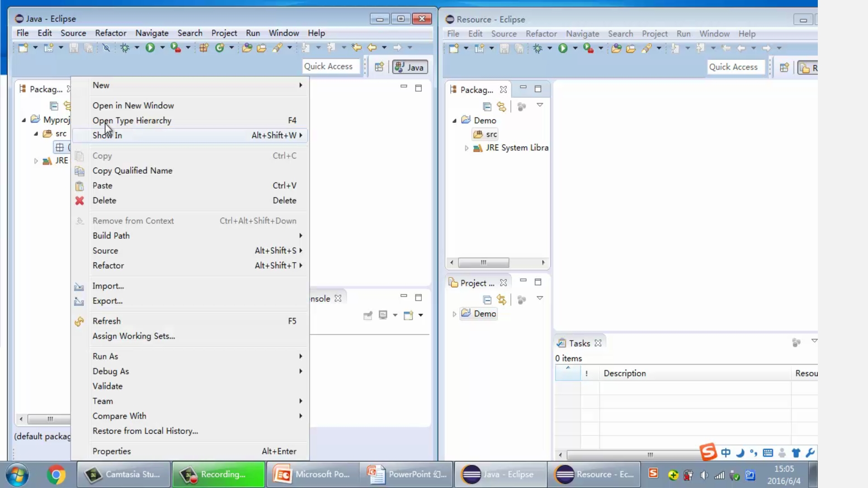Screen dimensions: 868x488
Task: Switch to Camtasia Studio taskbar button
Action: click(124, 474)
